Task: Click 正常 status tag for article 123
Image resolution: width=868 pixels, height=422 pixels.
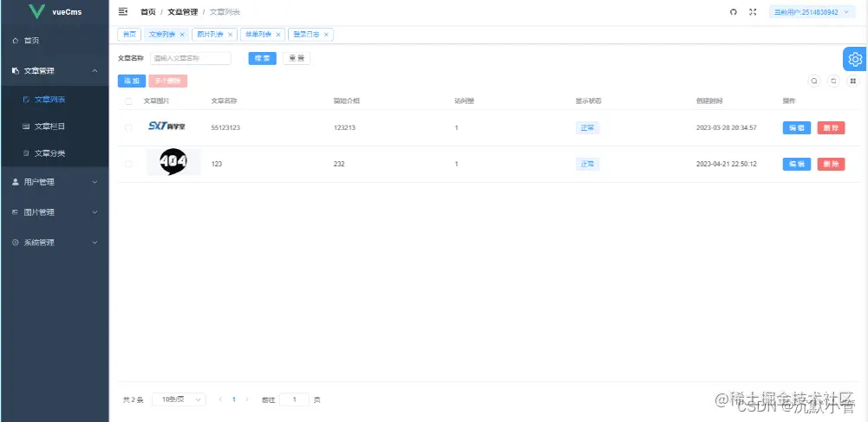Action: pyautogui.click(x=587, y=165)
